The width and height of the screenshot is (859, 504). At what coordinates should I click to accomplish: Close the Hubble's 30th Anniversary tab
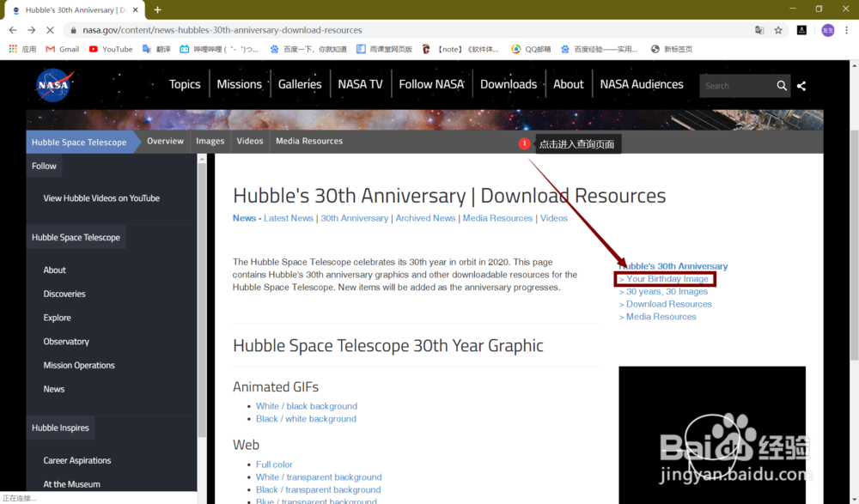pos(136,9)
